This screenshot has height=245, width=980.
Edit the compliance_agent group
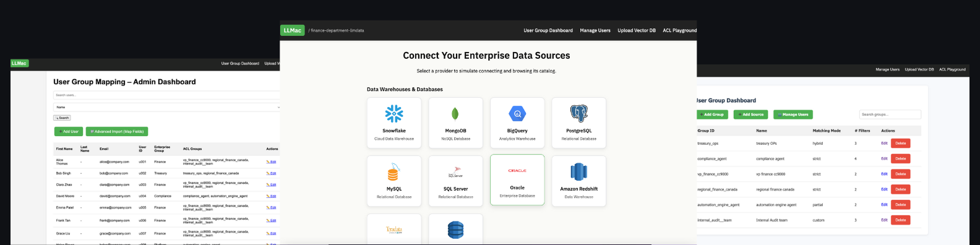click(884, 158)
